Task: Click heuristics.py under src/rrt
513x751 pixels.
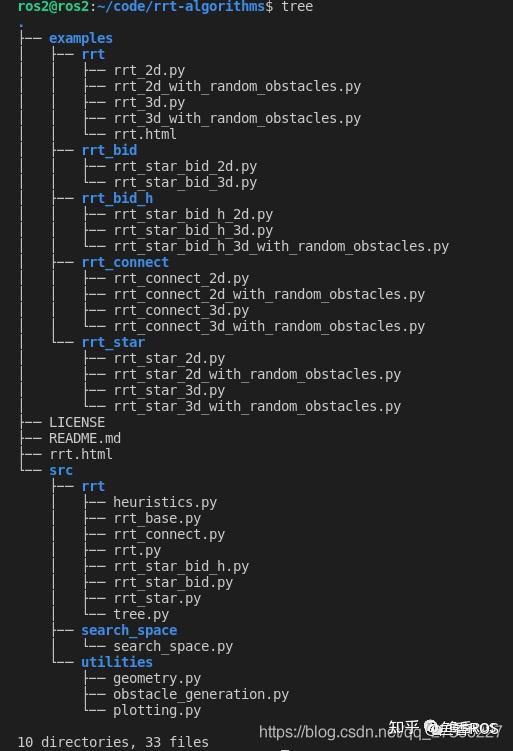Action: pyautogui.click(x=165, y=502)
